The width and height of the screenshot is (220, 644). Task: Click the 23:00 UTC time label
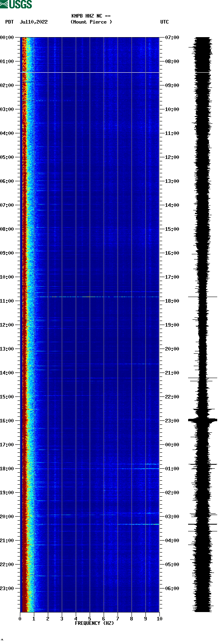172,421
